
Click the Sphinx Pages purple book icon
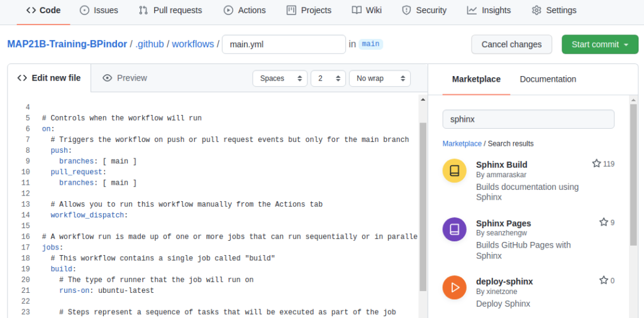click(454, 229)
